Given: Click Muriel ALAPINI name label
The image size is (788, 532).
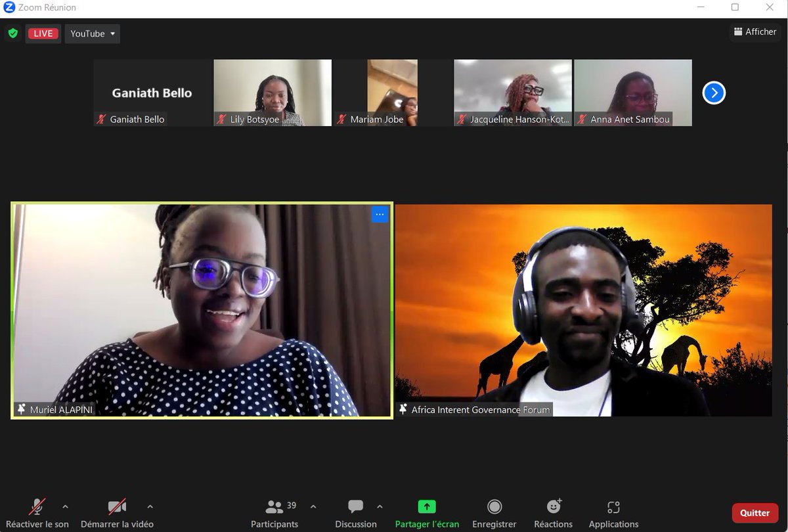Looking at the screenshot, I should [62, 409].
